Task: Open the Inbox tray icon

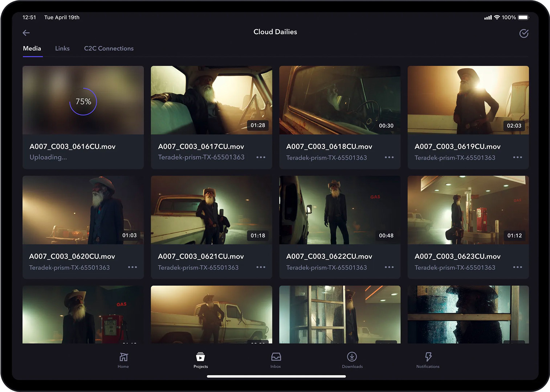Action: (x=276, y=357)
